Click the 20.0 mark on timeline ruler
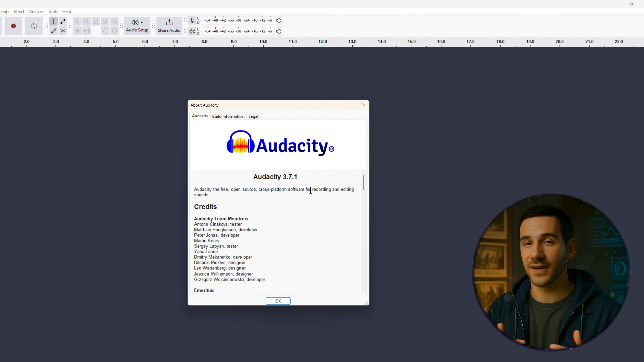 [x=559, y=42]
